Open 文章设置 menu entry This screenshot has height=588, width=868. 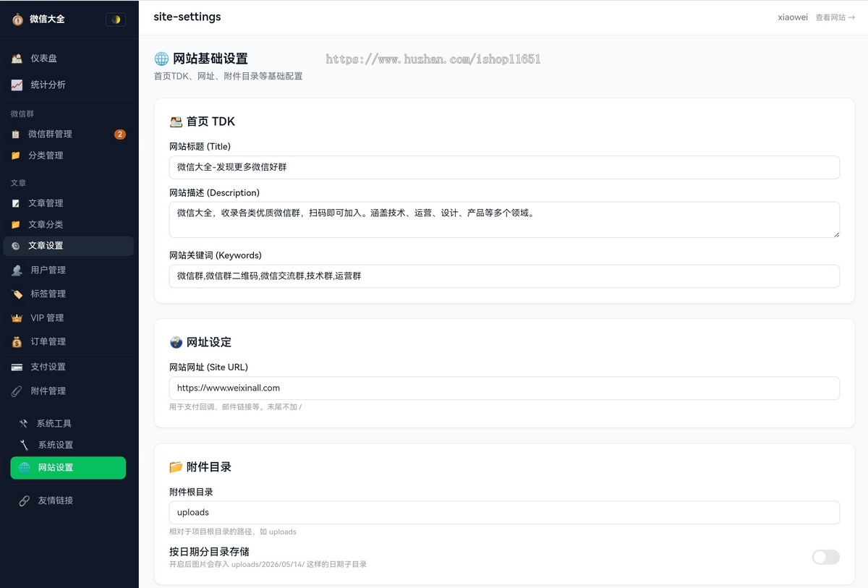68,246
